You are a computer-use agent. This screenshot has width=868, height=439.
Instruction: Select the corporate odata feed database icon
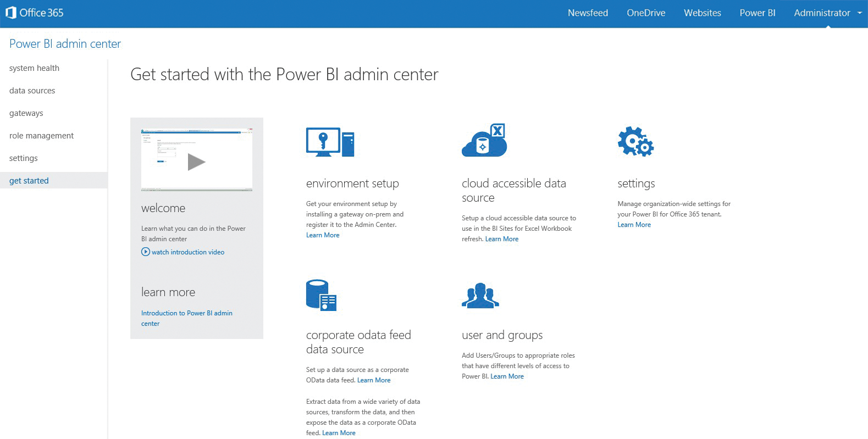(x=321, y=295)
